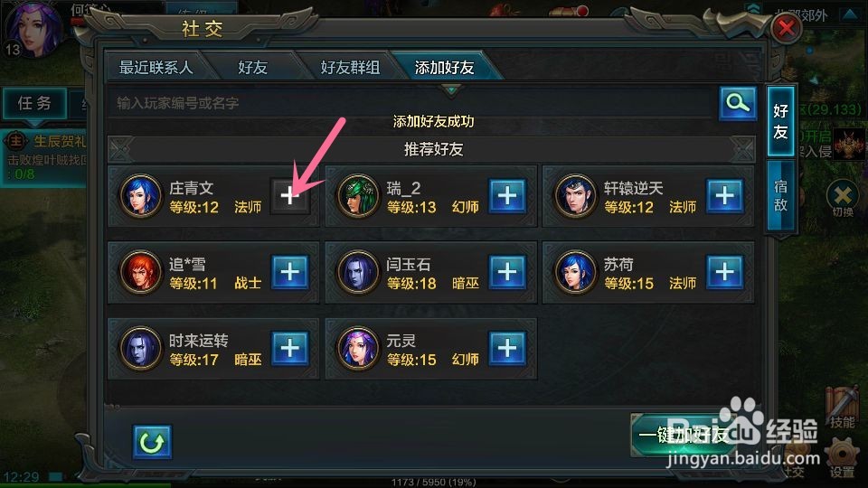
Task: Click the magnifier search icon
Action: pos(738,103)
